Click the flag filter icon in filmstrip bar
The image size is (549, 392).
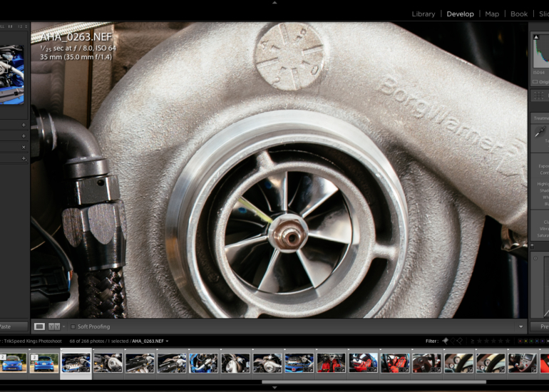(x=446, y=341)
